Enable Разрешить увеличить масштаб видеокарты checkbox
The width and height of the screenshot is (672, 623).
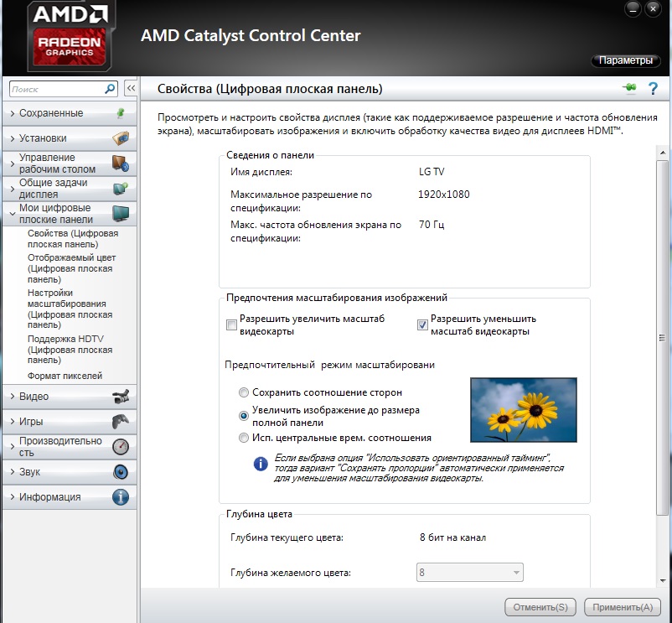231,325
